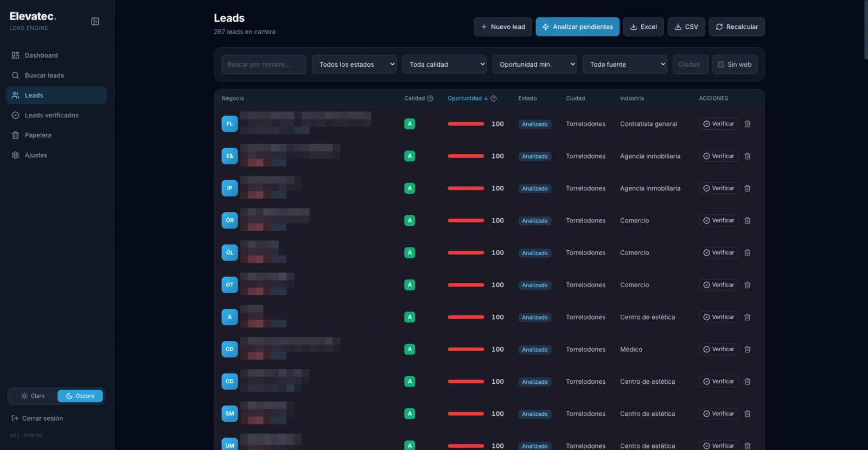Delete the Contratista general lead via trash icon
The height and width of the screenshot is (450, 868).
tap(747, 124)
